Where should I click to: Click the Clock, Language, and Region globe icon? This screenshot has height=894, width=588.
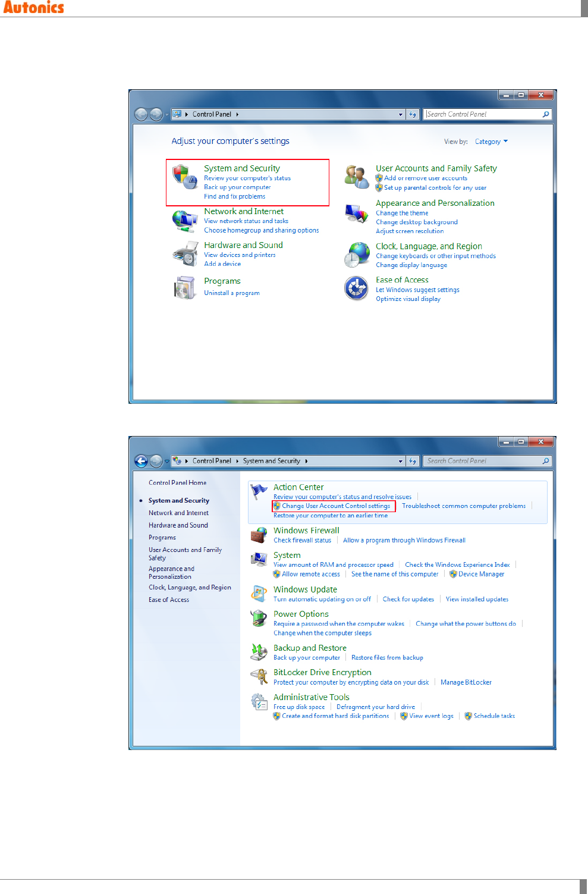[357, 255]
